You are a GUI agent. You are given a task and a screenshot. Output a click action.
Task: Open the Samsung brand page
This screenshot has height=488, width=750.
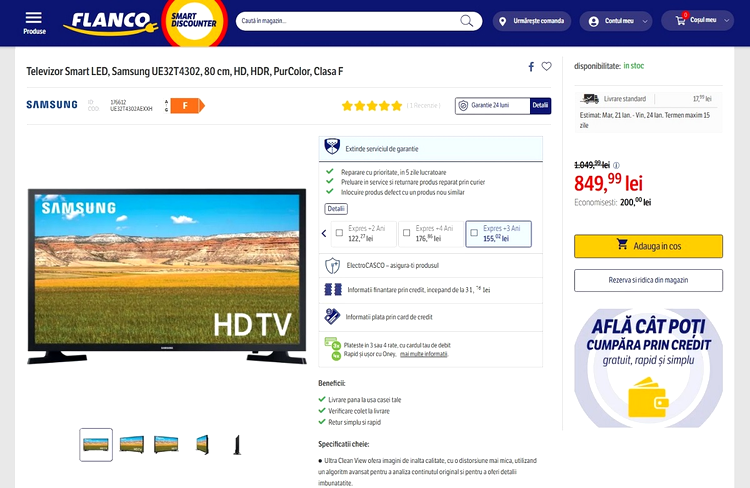pos(52,105)
